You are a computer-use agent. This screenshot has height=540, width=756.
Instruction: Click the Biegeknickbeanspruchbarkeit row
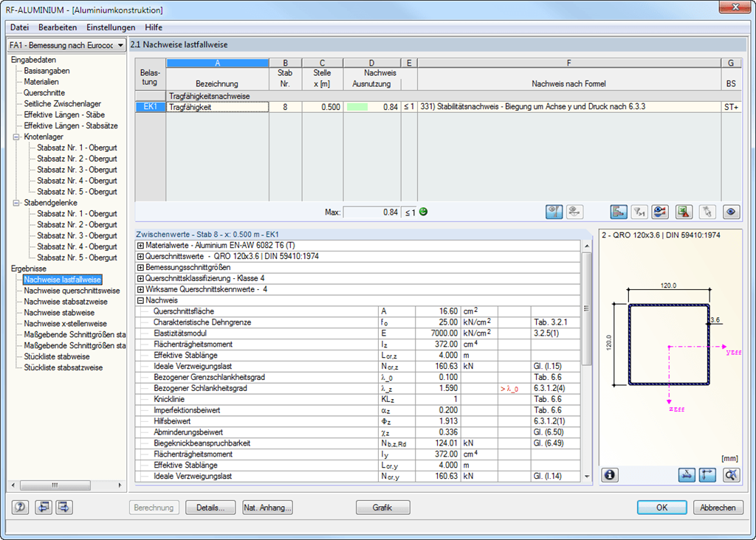pos(358,443)
